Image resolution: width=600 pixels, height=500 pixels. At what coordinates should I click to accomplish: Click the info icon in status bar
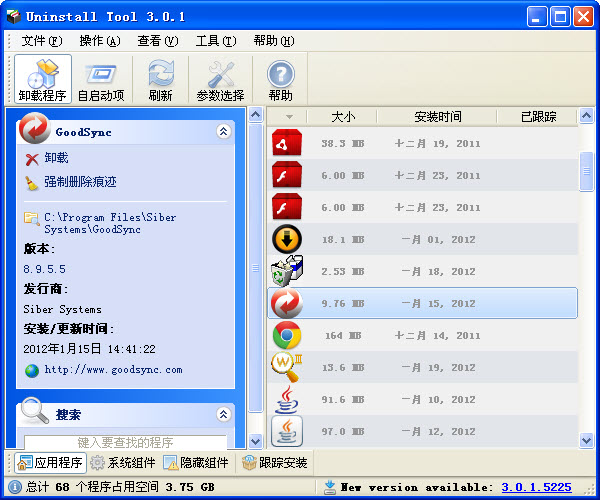[15, 487]
